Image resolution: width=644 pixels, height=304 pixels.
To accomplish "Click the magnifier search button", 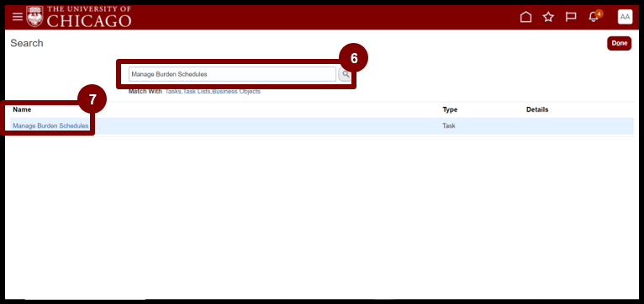I will pyautogui.click(x=346, y=74).
